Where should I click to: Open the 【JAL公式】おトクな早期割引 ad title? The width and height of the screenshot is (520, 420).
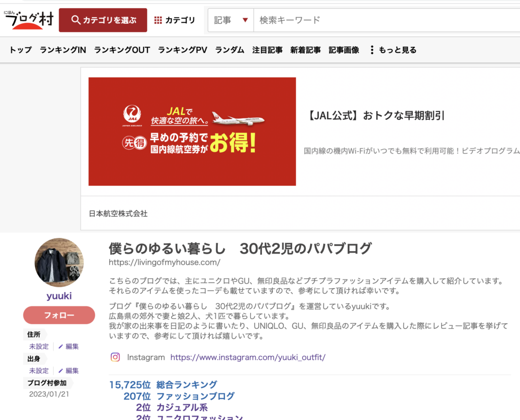coord(375,116)
